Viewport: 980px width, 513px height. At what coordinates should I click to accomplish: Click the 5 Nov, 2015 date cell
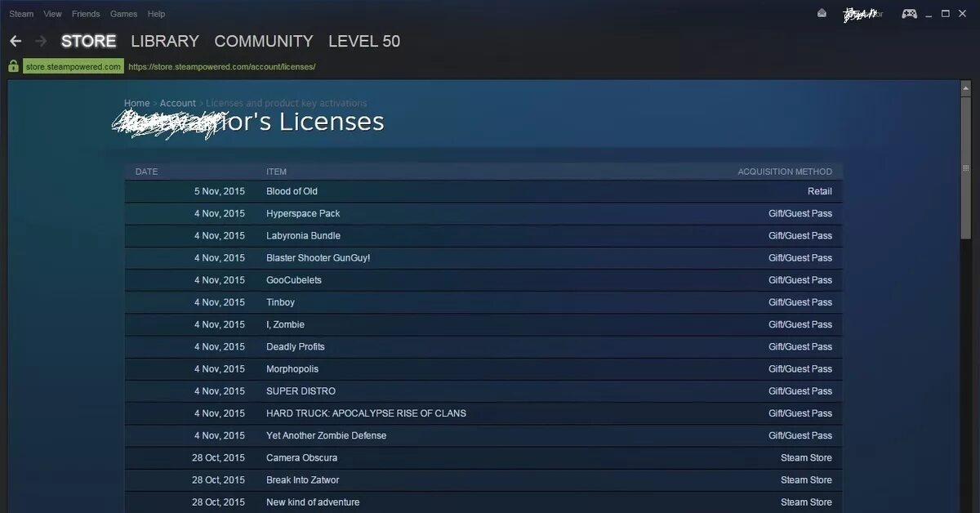click(220, 191)
